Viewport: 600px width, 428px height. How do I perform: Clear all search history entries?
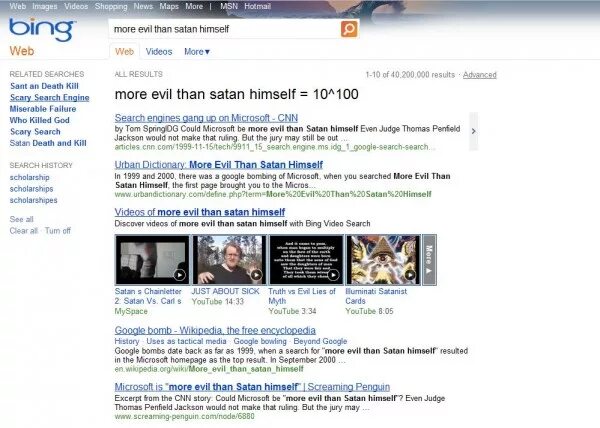click(24, 231)
